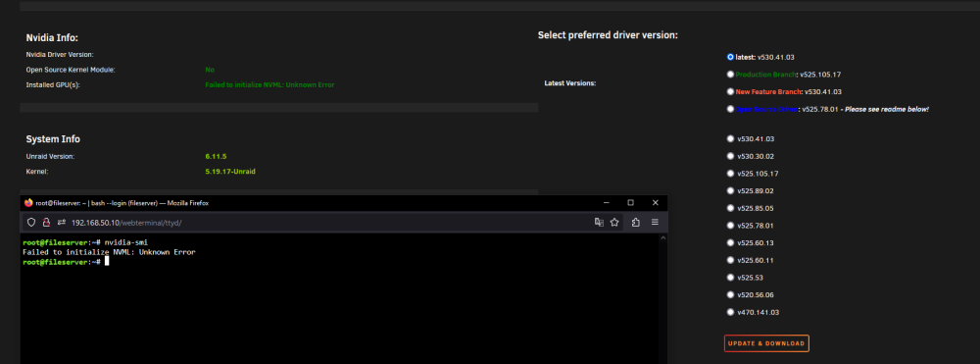Click the 'Nvidia Info:' heading
The image size is (980, 364).
click(52, 38)
